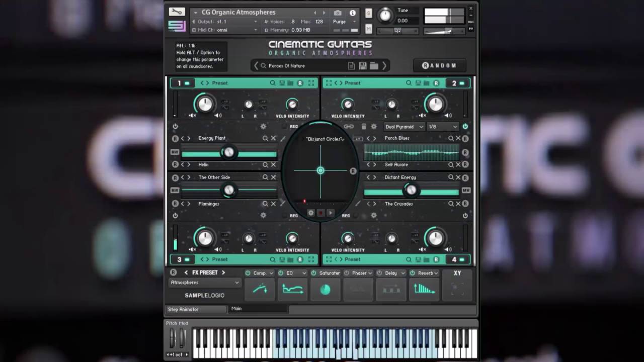The height and width of the screenshot is (362, 644).
Task: Search for Porch Blues sound source
Action: pyautogui.click(x=451, y=138)
